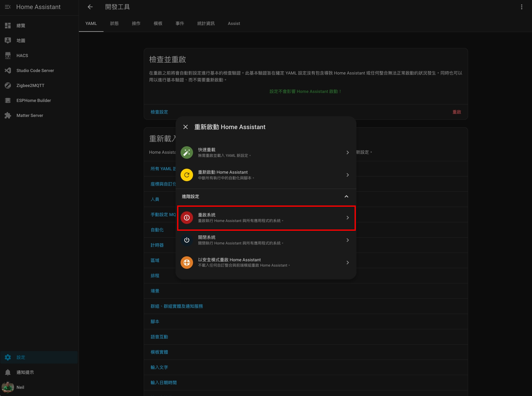Open Matter Server sidebar item
The image size is (532, 396).
point(39,115)
